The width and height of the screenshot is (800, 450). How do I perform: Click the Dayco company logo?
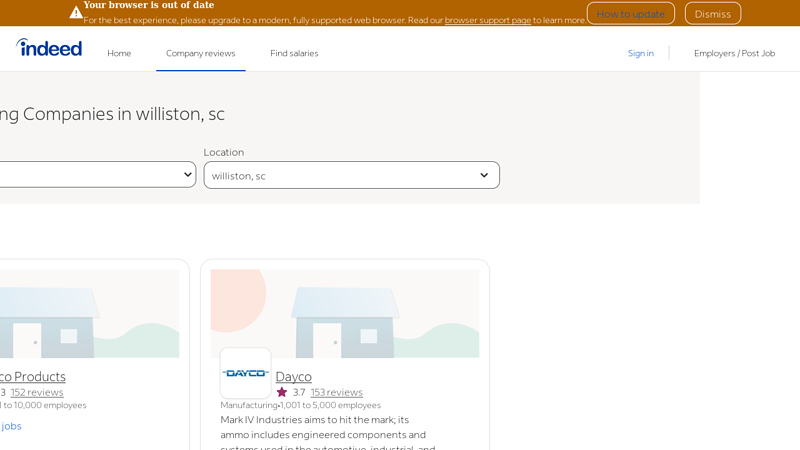click(x=245, y=373)
